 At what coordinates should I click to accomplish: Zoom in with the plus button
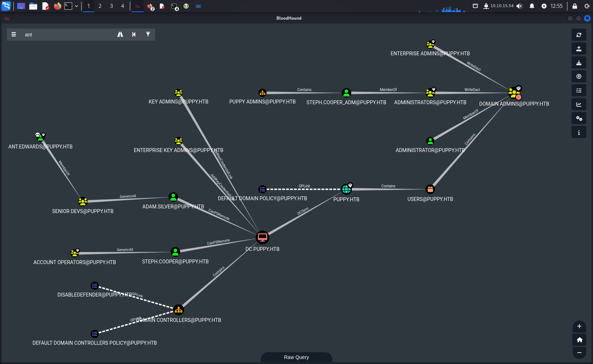pos(579,326)
